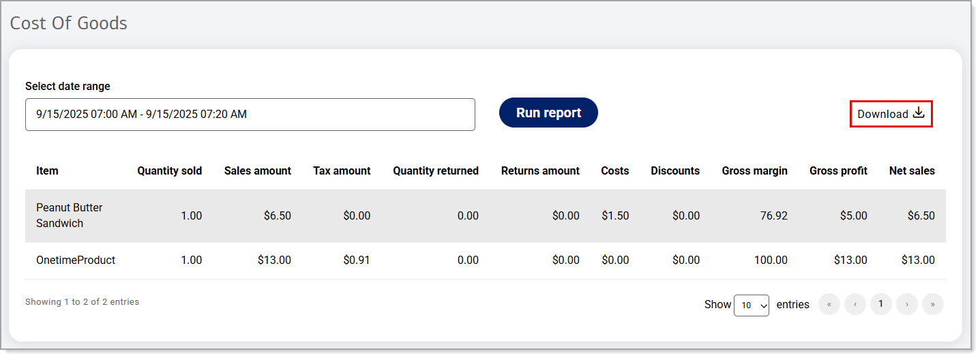Sort by the Item column header
The image size is (980, 358).
(47, 170)
